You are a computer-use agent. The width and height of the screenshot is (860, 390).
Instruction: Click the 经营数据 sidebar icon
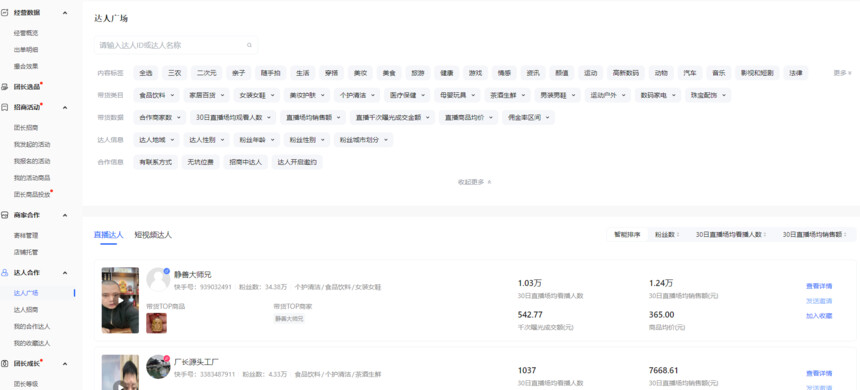click(x=4, y=12)
